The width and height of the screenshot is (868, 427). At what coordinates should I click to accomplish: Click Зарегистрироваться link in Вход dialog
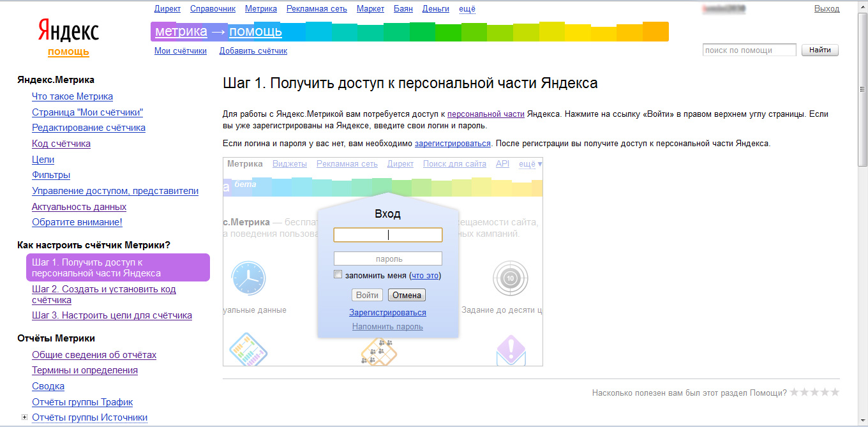tap(387, 313)
